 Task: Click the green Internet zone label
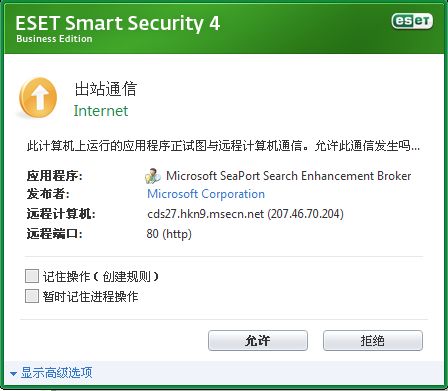tap(101, 111)
